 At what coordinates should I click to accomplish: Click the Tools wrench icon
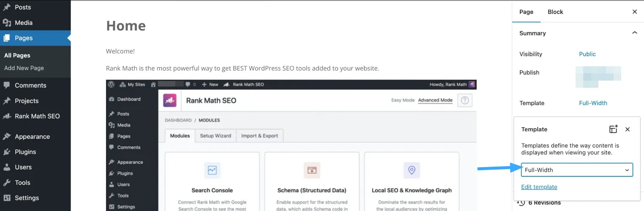(7, 183)
